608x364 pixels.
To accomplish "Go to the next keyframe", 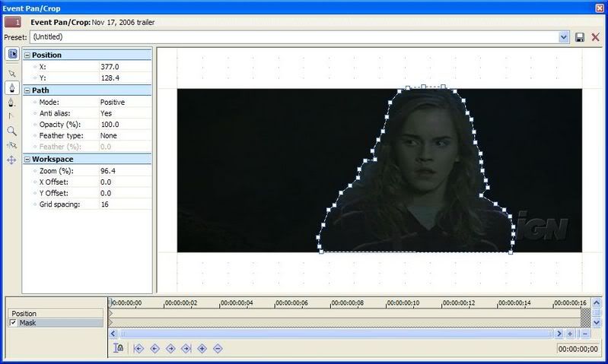I will click(x=170, y=349).
